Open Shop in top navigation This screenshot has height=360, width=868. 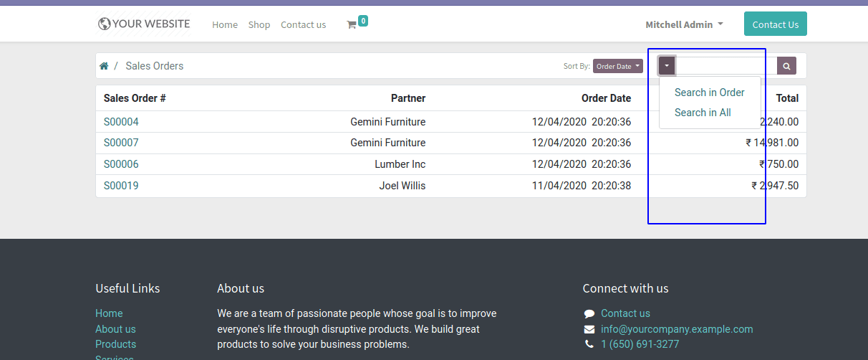point(259,24)
